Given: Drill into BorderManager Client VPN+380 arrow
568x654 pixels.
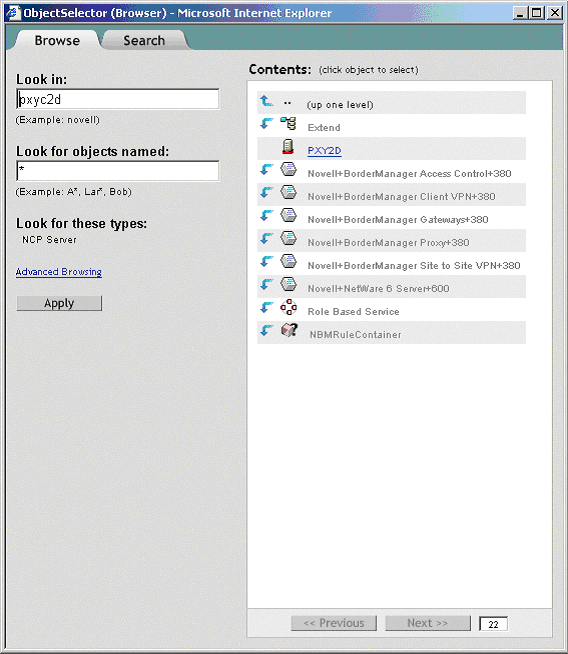Looking at the screenshot, I should click(266, 193).
